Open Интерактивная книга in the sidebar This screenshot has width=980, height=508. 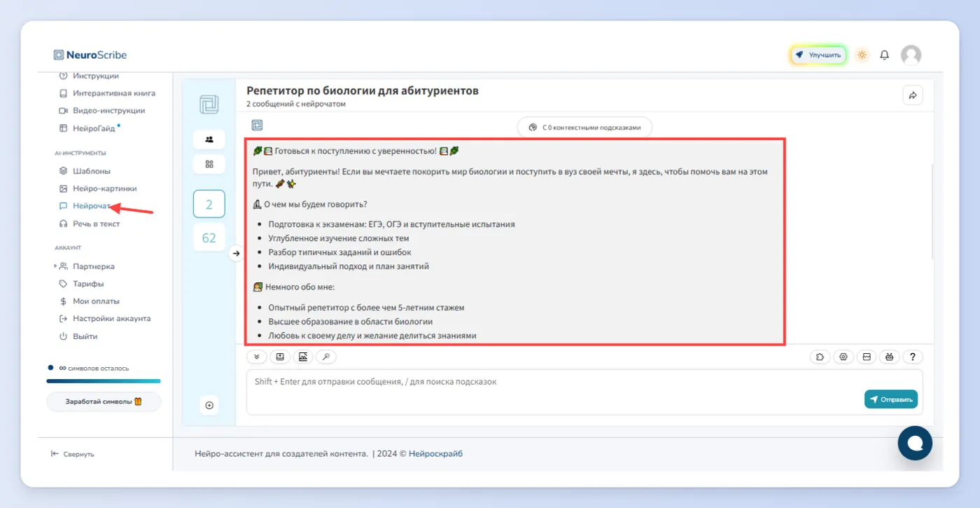pos(107,92)
